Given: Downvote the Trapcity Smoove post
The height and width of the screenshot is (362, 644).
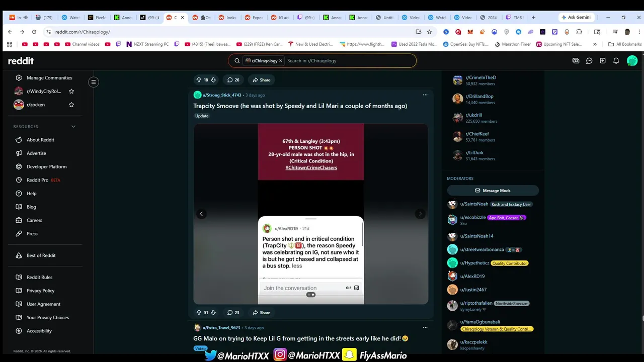Looking at the screenshot, I should (x=213, y=312).
